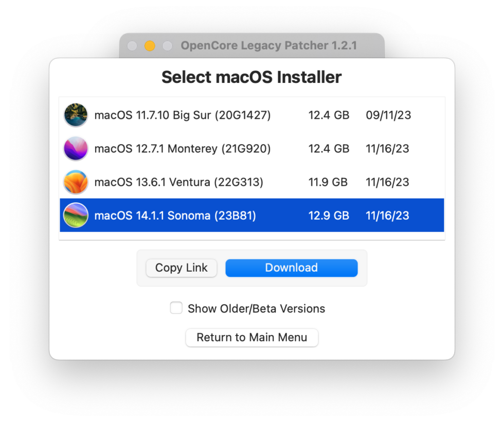
Task: Click the Select macOS Installer heading
Action: point(251,77)
